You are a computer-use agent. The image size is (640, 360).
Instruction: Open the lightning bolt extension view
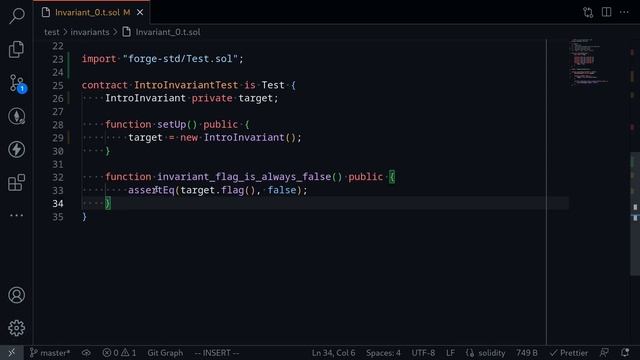tap(16, 149)
